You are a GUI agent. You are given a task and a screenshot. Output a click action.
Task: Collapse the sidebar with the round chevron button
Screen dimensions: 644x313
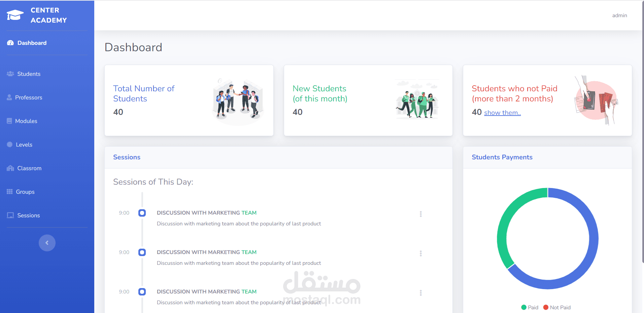pos(47,243)
